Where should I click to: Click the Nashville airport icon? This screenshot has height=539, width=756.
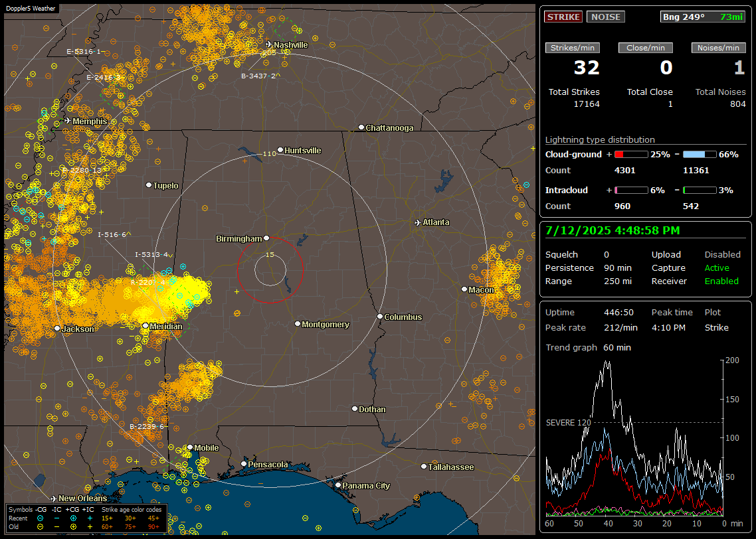(x=268, y=44)
